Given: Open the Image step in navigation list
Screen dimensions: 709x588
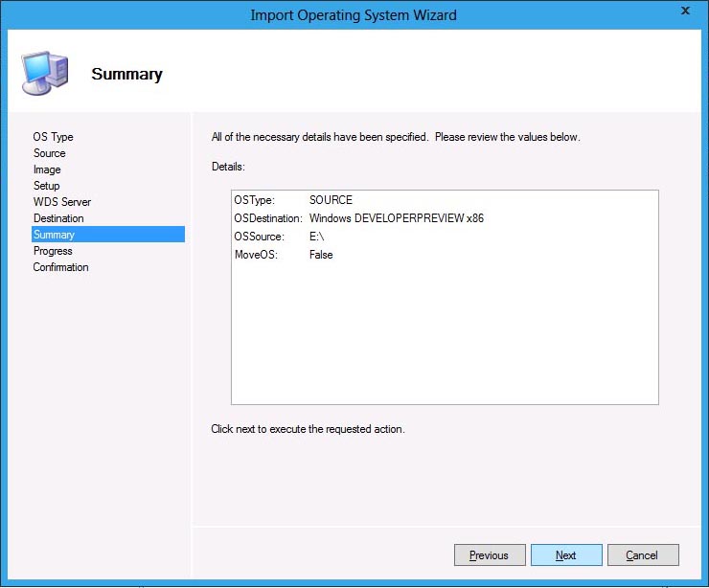Looking at the screenshot, I should tap(47, 170).
